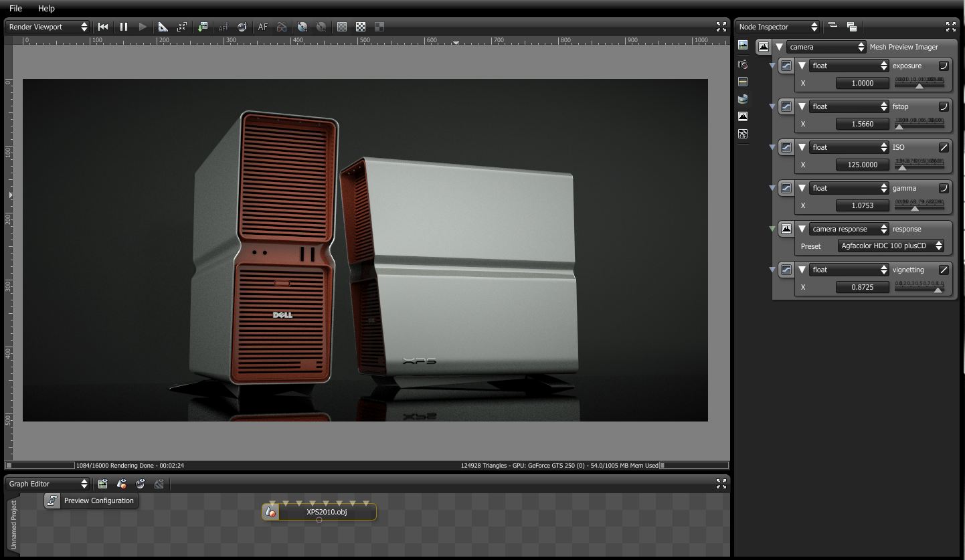Select the yellow-striped film icon in inspector sidebar
Viewport: 965px width, 560px height.
743,82
